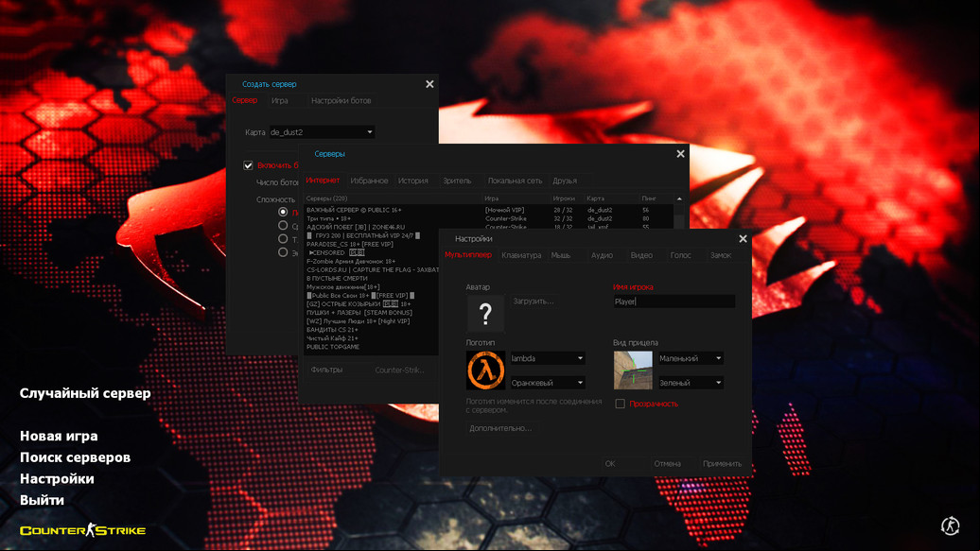Open Поиск серверов from the main menu
Viewport: 980px width, 551px height.
tap(75, 456)
